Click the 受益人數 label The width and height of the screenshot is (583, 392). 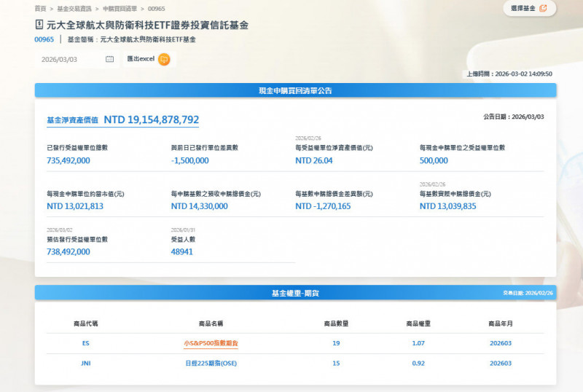tap(183, 240)
